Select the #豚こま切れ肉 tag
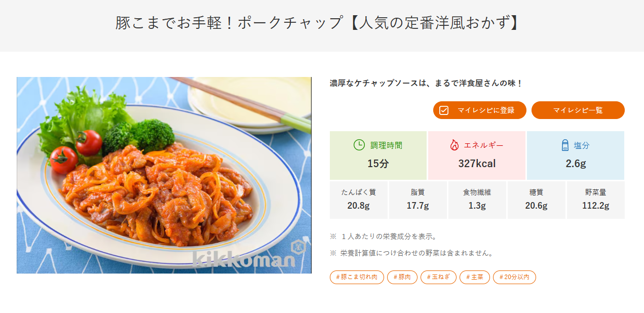Image resolution: width=644 pixels, height=313 pixels. pos(357,277)
